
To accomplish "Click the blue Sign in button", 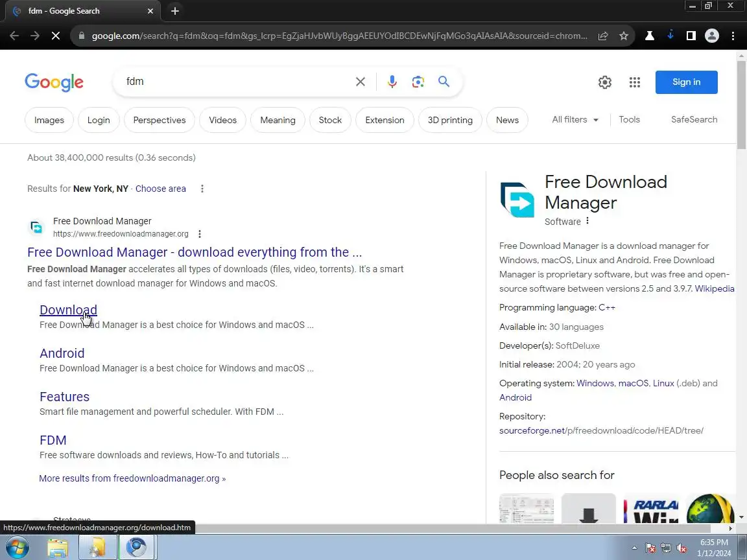I will [686, 82].
